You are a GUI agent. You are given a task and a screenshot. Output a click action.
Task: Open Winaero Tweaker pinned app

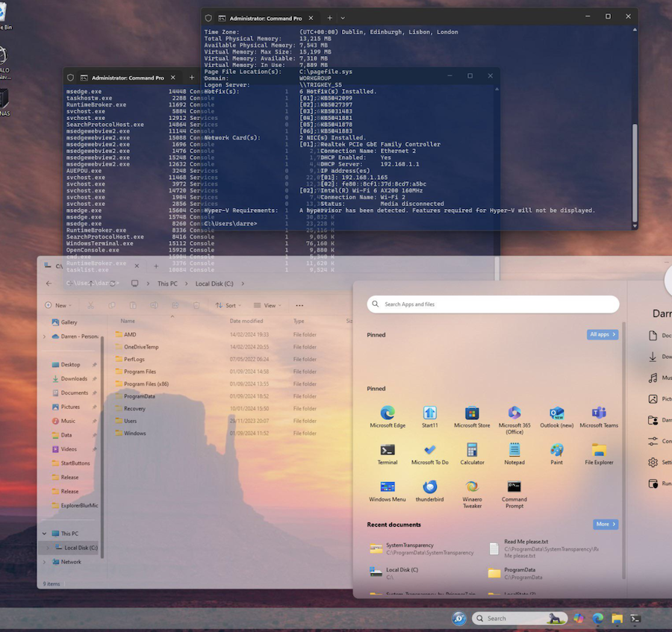click(472, 494)
